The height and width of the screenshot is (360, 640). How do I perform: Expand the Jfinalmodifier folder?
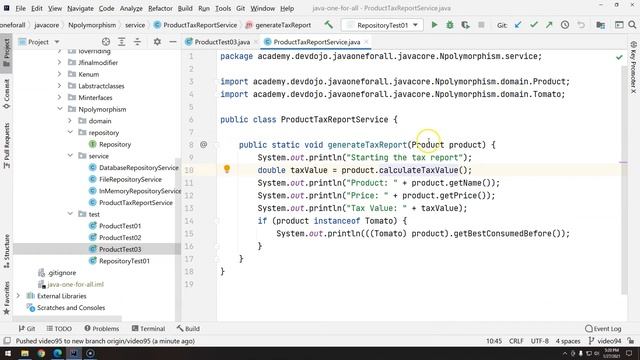[x=60, y=62]
